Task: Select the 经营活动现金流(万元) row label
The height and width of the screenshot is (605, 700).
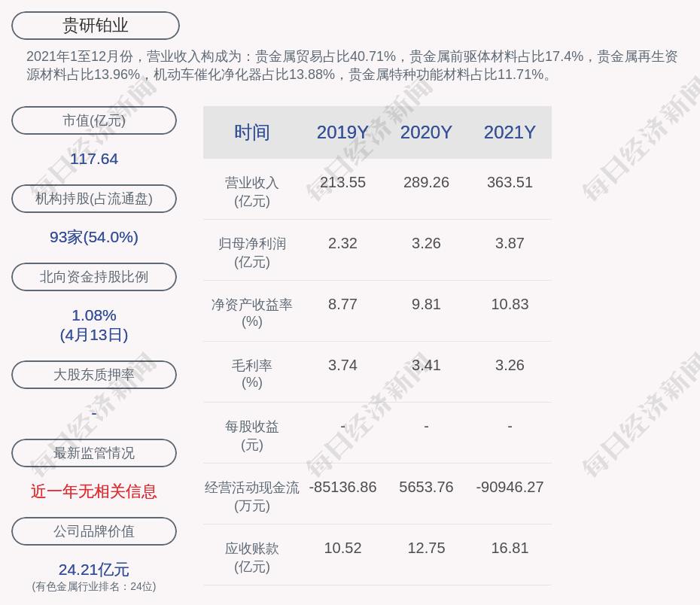Action: [x=252, y=496]
